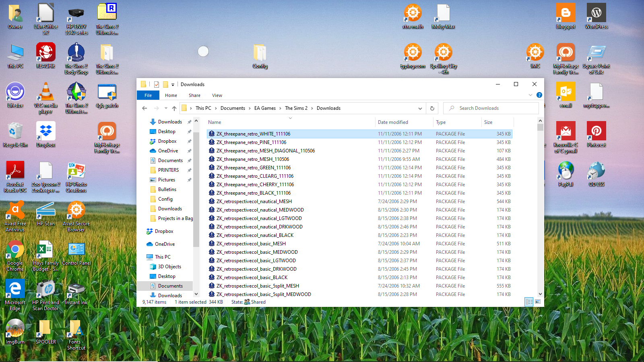The width and height of the screenshot is (644, 362).
Task: Click The Sims 2 breadcrumb link
Action: [x=297, y=108]
